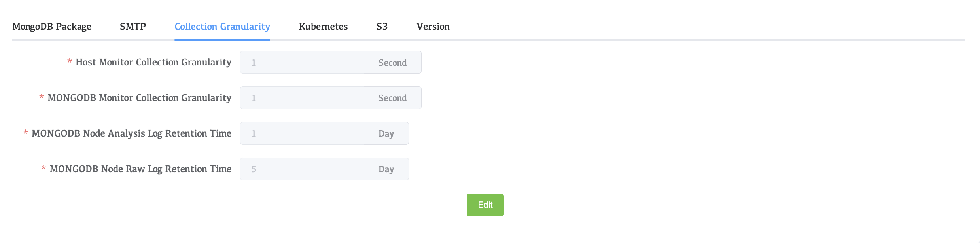
Task: Select the Node Analysis Log Retention Time input
Action: (302, 133)
